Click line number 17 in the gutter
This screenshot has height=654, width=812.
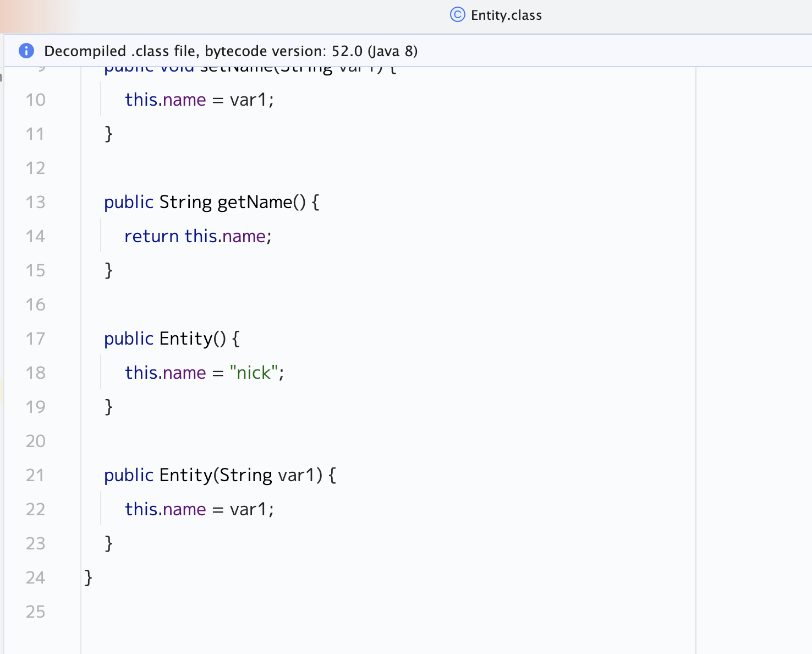35,339
